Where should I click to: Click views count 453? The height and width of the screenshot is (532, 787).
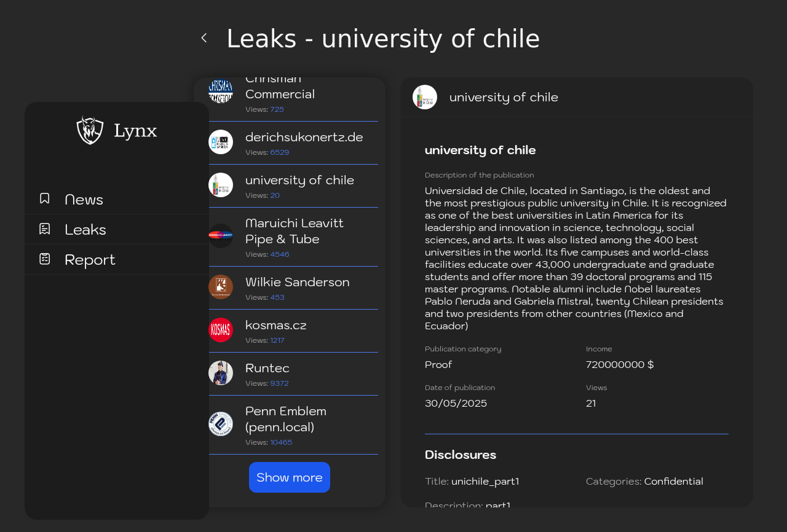click(277, 297)
